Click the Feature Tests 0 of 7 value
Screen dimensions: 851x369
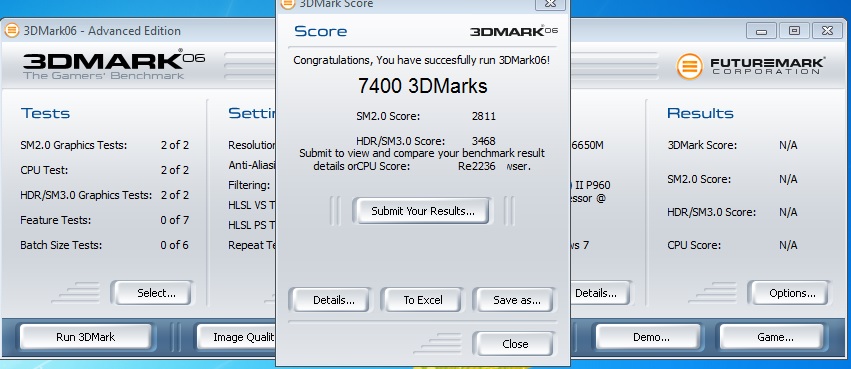point(174,220)
